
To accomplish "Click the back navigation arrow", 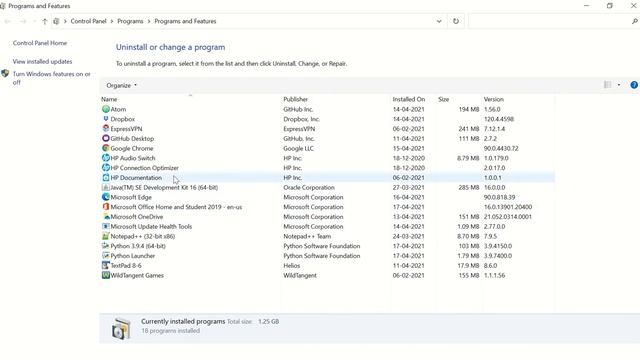I will tap(8, 21).
